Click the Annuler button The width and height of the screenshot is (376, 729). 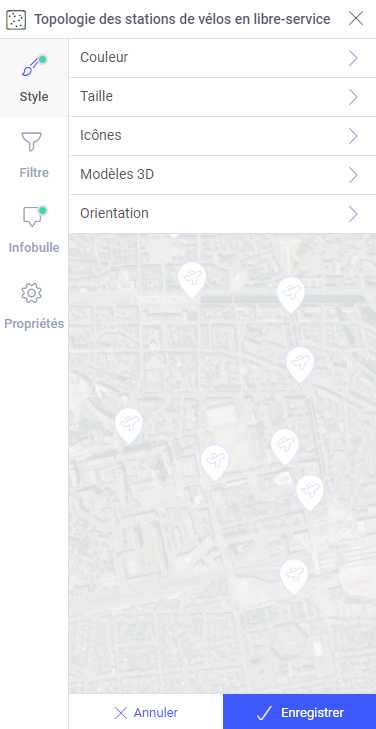(x=146, y=712)
